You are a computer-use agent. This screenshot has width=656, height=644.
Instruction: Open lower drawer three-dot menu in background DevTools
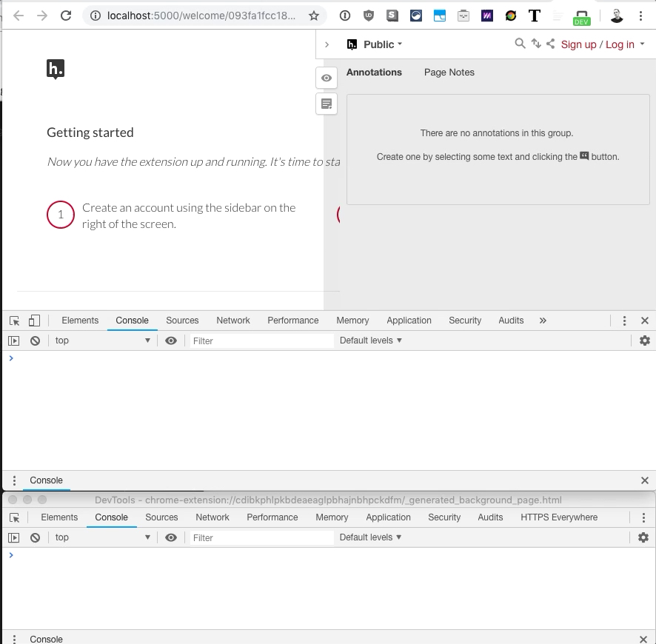click(x=14, y=639)
